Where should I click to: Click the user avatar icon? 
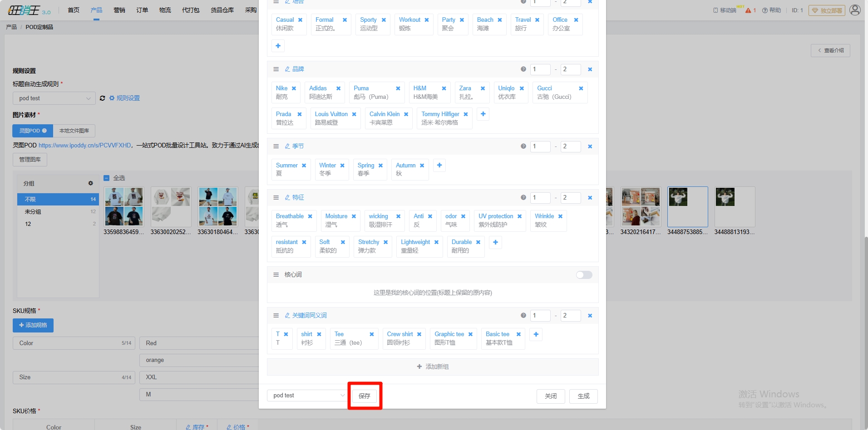point(855,10)
